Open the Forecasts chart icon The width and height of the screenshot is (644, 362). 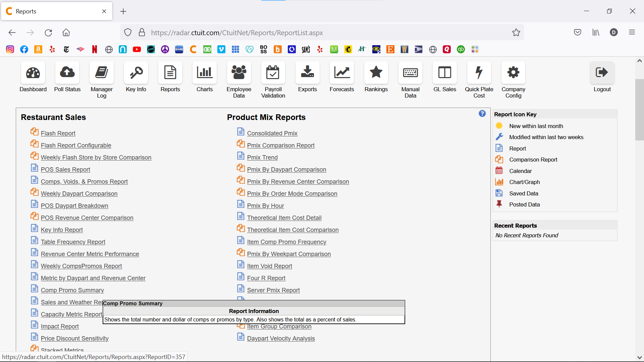(x=341, y=73)
